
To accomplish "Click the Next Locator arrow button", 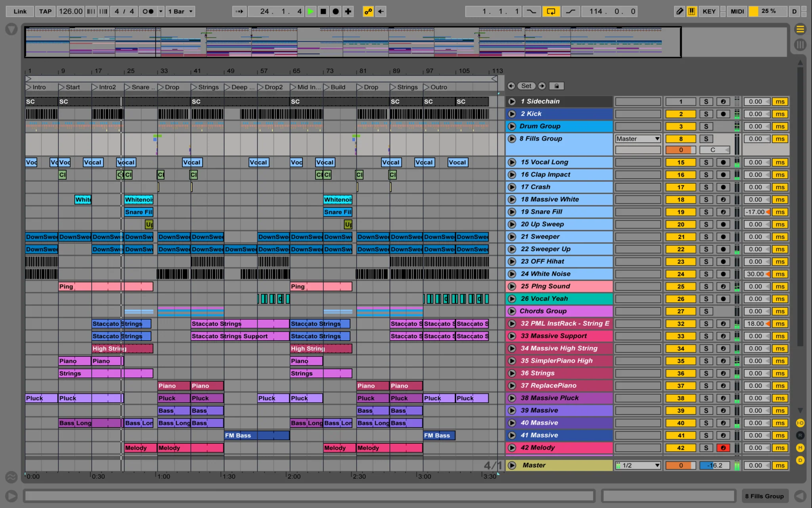I will 542,86.
